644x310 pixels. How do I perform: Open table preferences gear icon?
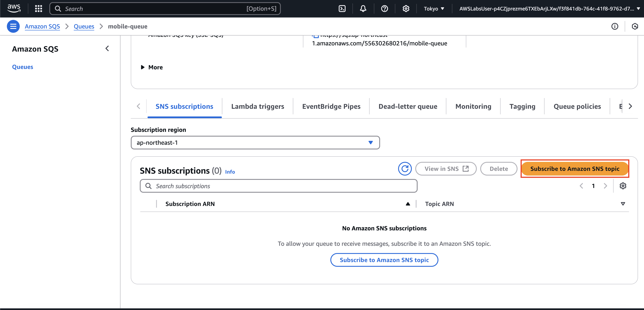(x=623, y=186)
